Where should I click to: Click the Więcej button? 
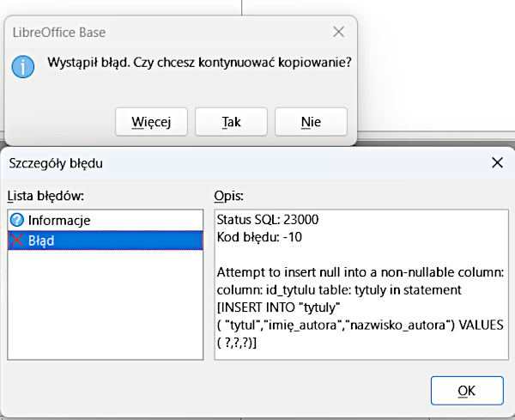151,122
